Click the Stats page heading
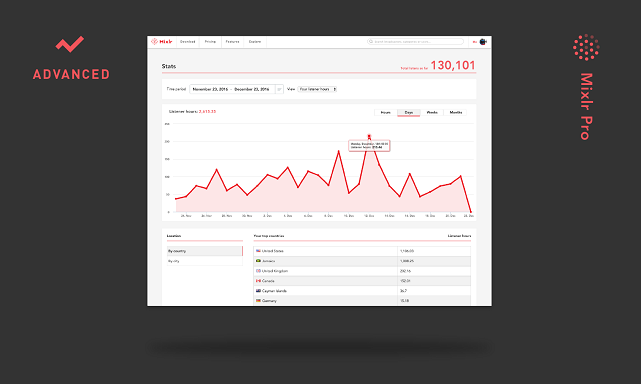The image size is (641, 384). pyautogui.click(x=169, y=66)
